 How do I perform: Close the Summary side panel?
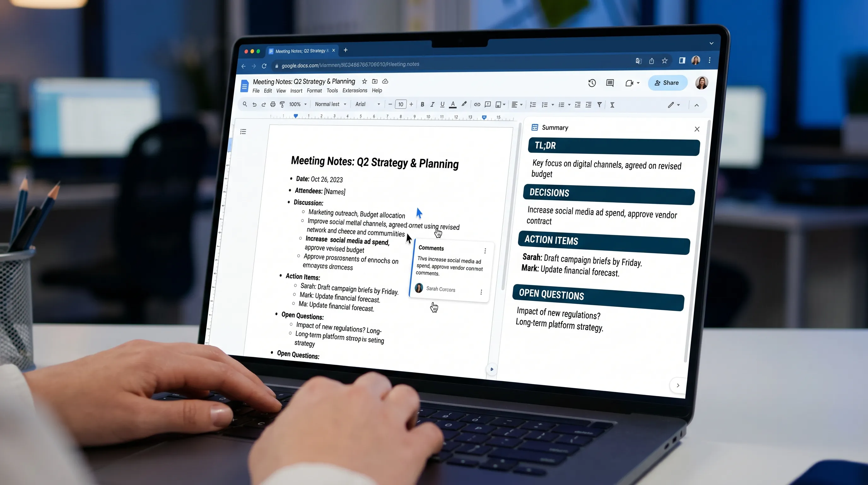697,129
